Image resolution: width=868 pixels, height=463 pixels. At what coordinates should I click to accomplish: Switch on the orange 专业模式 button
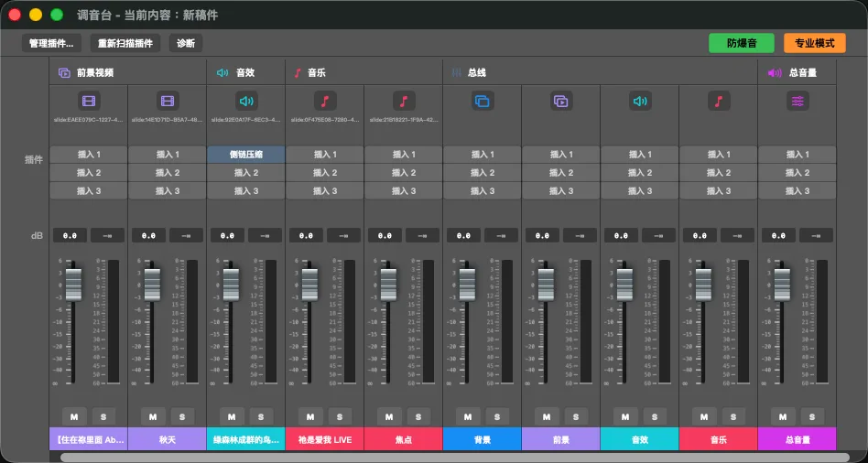click(x=815, y=43)
